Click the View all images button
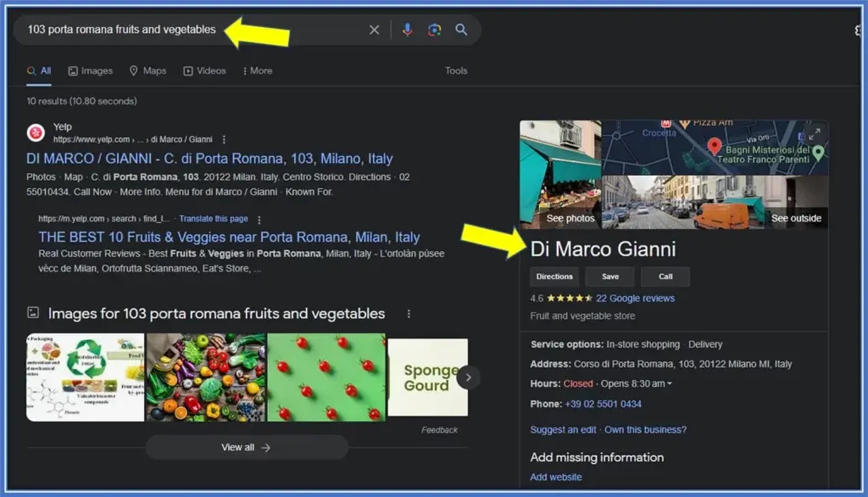 click(x=247, y=447)
